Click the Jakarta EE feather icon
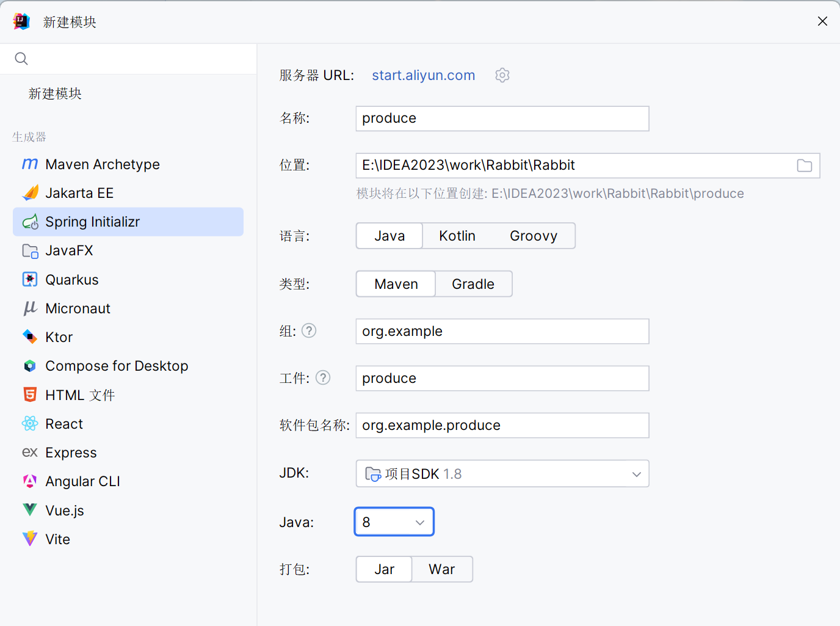Image resolution: width=840 pixels, height=626 pixels. (30, 193)
